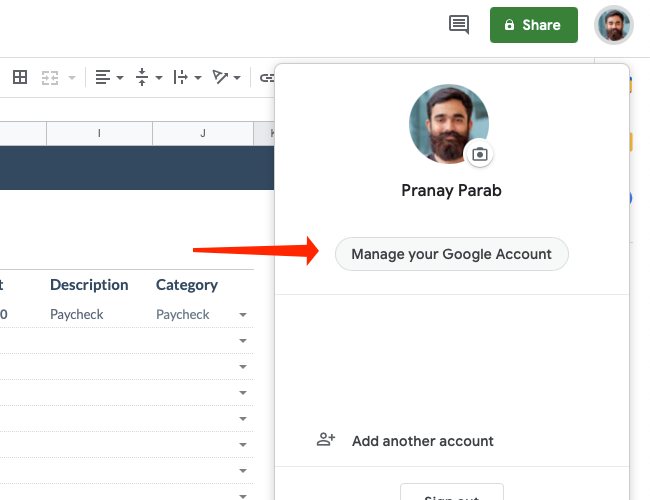
Task: Open the text rotation dropdown
Action: (226, 77)
